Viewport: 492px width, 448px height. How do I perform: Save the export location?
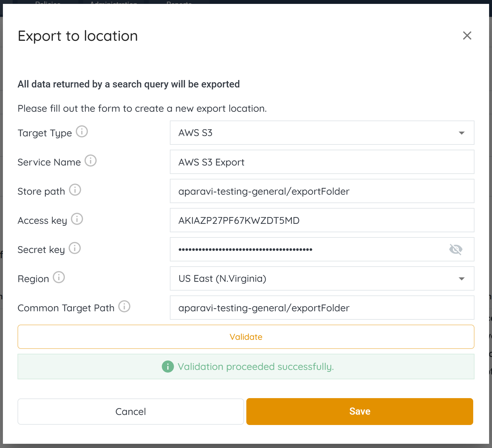pos(359,411)
